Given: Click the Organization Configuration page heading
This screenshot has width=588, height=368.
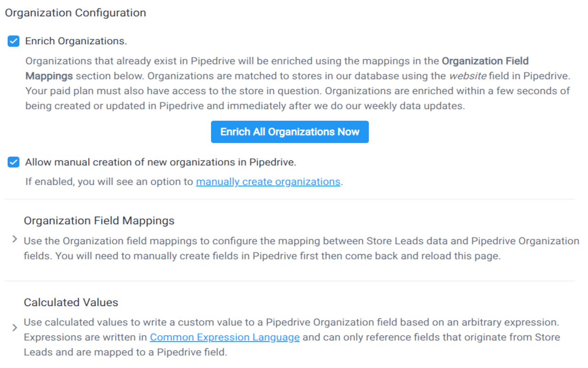Looking at the screenshot, I should [x=75, y=13].
